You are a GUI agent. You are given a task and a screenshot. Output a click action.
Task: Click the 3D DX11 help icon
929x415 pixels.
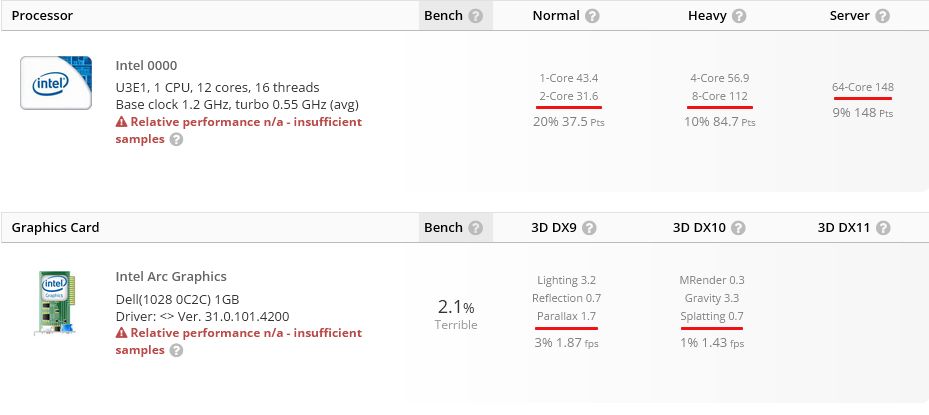click(x=883, y=228)
